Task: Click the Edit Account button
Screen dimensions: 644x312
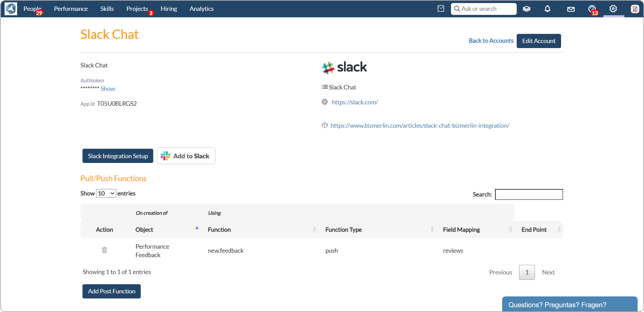Action: (539, 41)
